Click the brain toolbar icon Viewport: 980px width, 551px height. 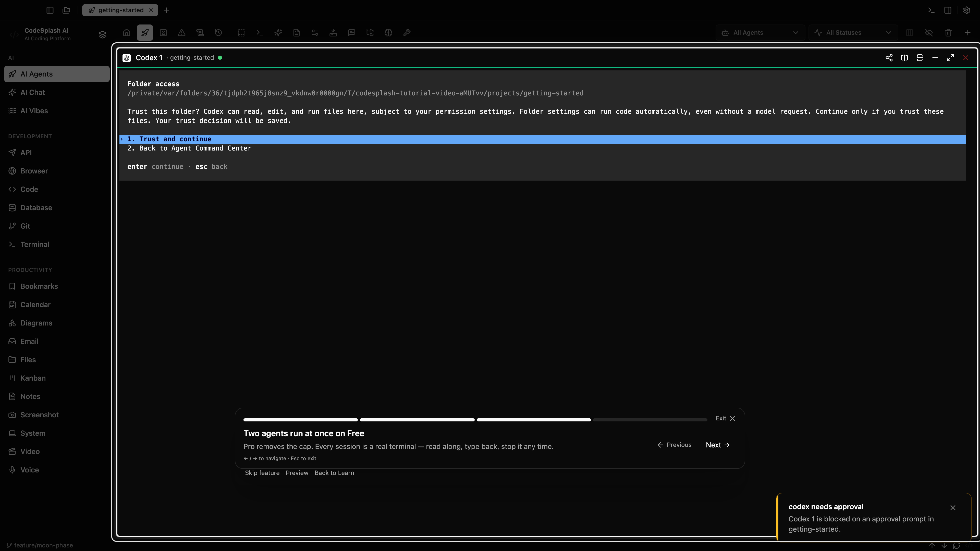pos(388,33)
